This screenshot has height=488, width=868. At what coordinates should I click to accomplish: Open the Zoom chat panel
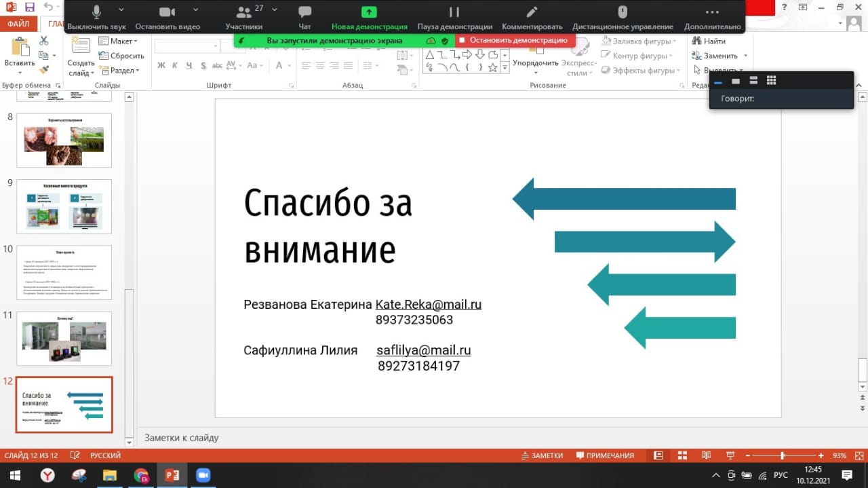[x=304, y=12]
